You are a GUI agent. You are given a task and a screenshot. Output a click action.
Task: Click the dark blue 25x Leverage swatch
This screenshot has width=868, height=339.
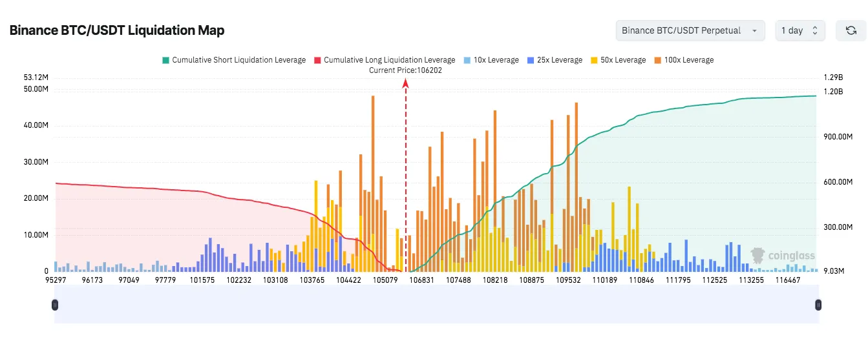(x=529, y=60)
